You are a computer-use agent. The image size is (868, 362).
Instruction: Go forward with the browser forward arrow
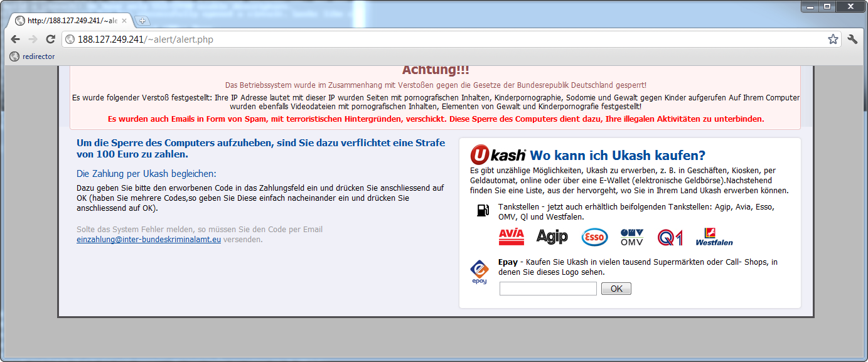(x=33, y=40)
